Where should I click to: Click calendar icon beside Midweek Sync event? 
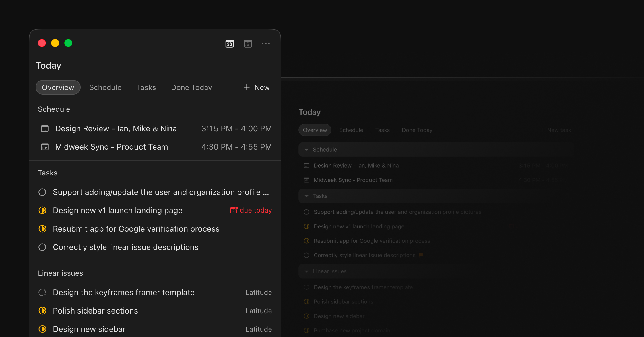45,147
